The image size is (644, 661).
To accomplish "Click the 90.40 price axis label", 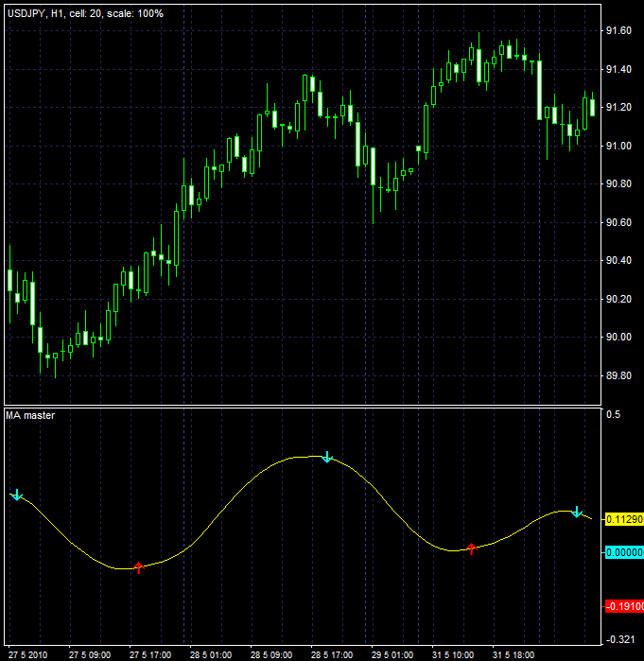I will [618, 260].
